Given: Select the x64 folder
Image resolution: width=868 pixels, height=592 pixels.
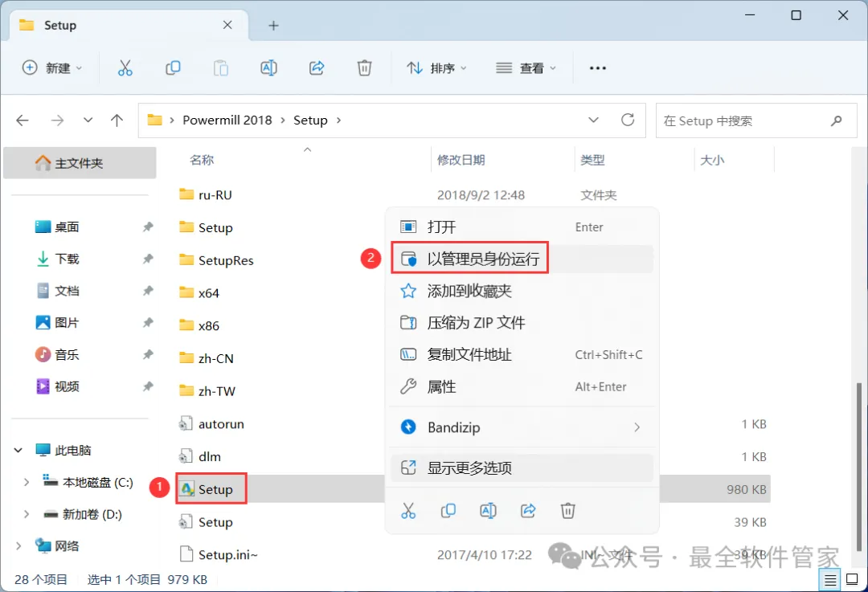Looking at the screenshot, I should tap(199, 292).
